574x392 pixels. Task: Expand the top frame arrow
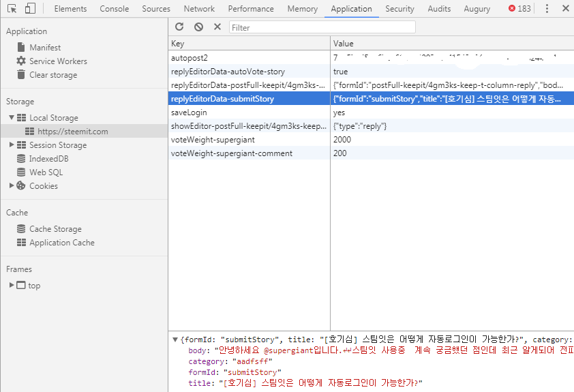click(12, 285)
